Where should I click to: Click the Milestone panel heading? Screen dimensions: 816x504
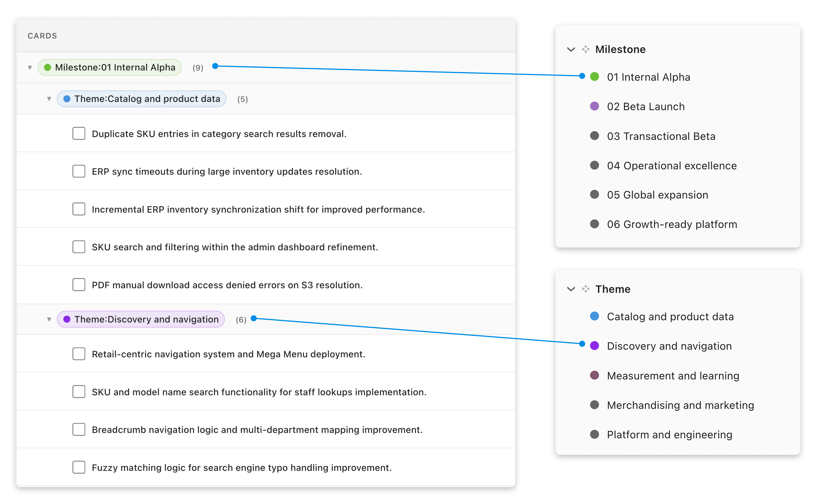point(620,49)
